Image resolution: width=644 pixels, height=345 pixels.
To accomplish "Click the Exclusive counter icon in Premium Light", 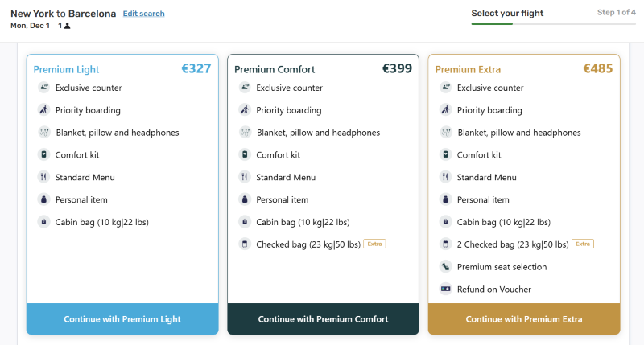I will point(43,88).
